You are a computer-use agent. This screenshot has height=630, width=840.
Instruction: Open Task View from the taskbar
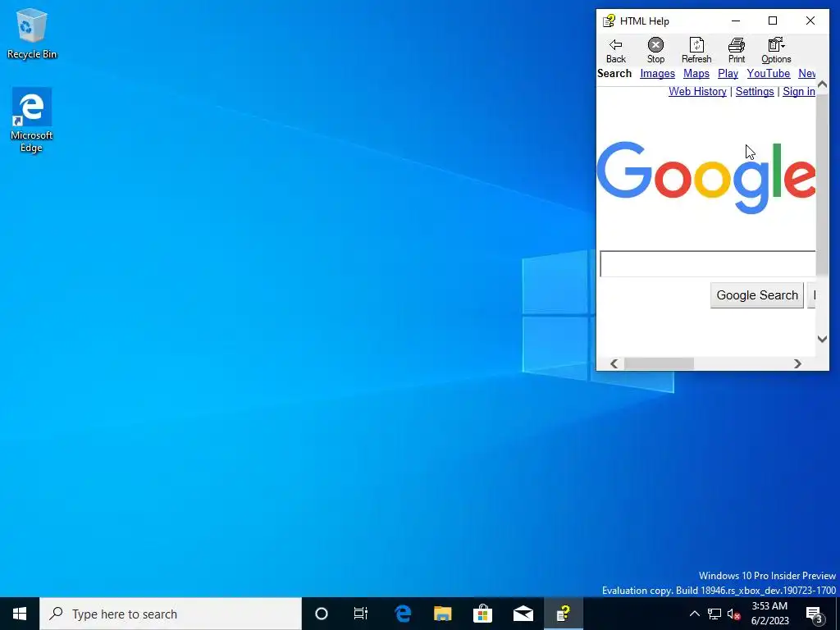coord(361,614)
